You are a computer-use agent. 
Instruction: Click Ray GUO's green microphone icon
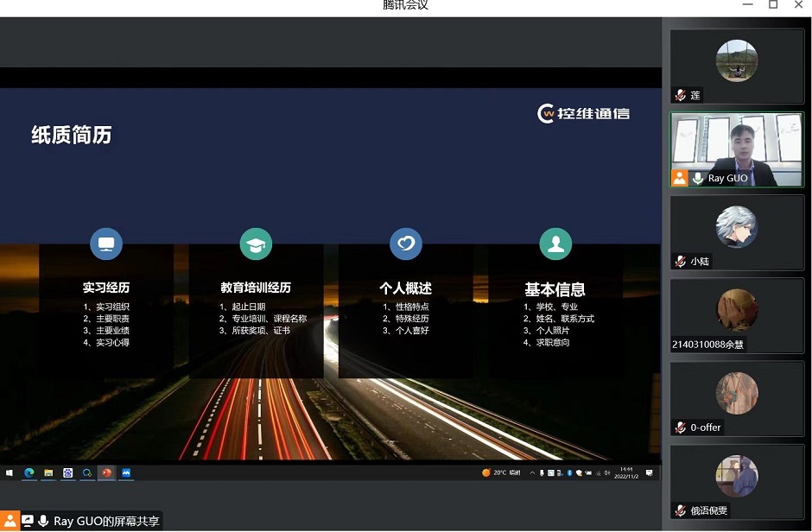click(x=697, y=178)
